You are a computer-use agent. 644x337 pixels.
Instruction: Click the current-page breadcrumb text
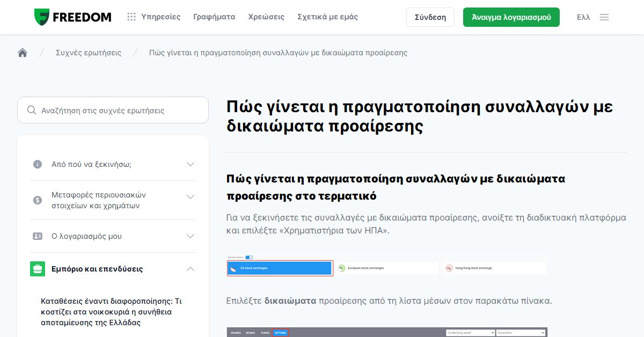[278, 53]
